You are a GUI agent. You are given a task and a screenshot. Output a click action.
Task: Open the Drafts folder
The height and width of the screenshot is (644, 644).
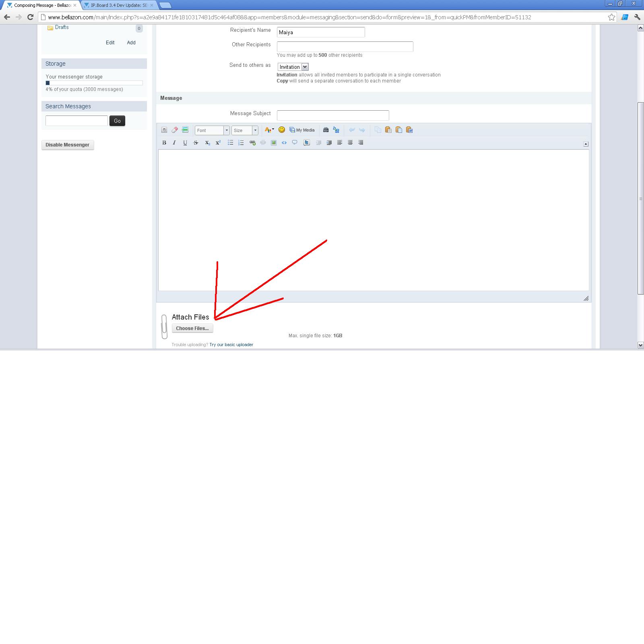click(x=62, y=27)
